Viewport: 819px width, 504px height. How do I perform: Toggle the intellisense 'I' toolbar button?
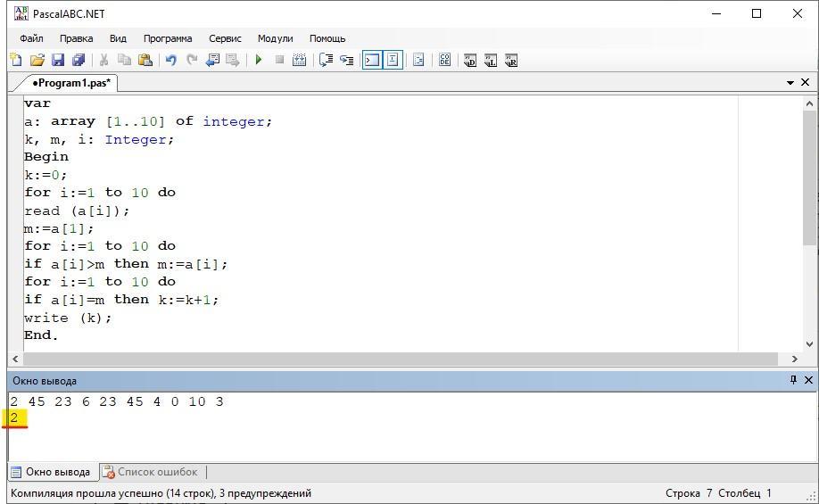(392, 61)
